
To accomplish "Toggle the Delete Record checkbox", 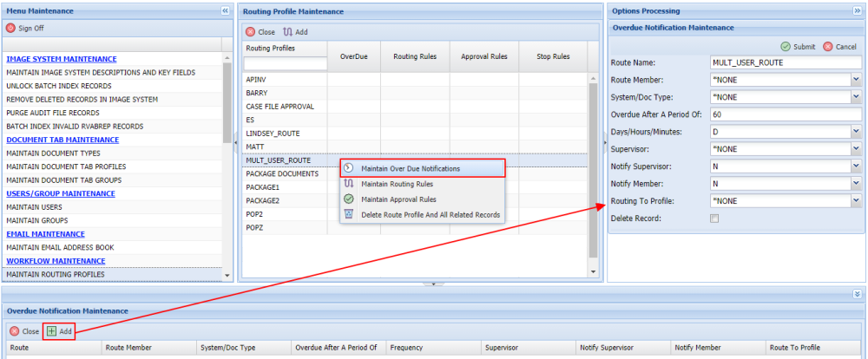I will [714, 219].
